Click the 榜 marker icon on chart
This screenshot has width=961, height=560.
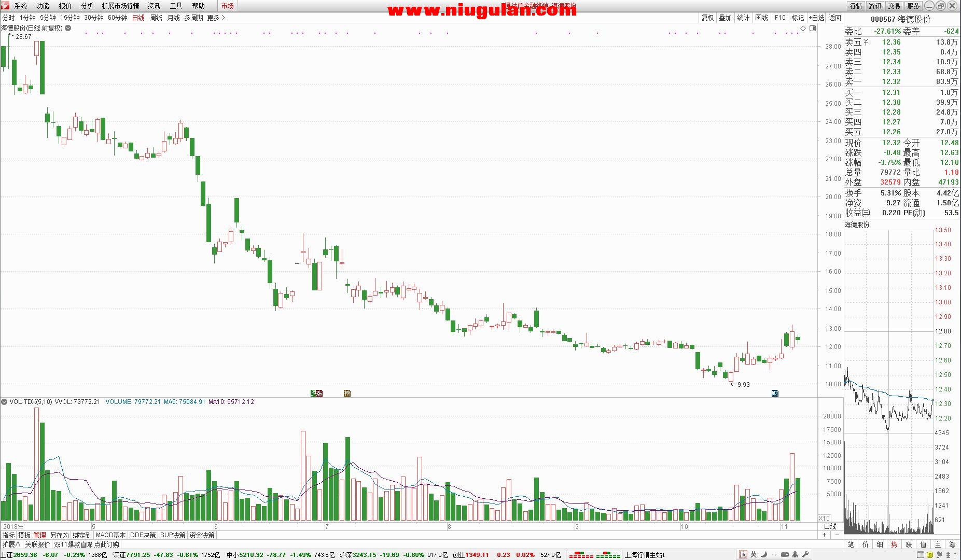pos(347,393)
